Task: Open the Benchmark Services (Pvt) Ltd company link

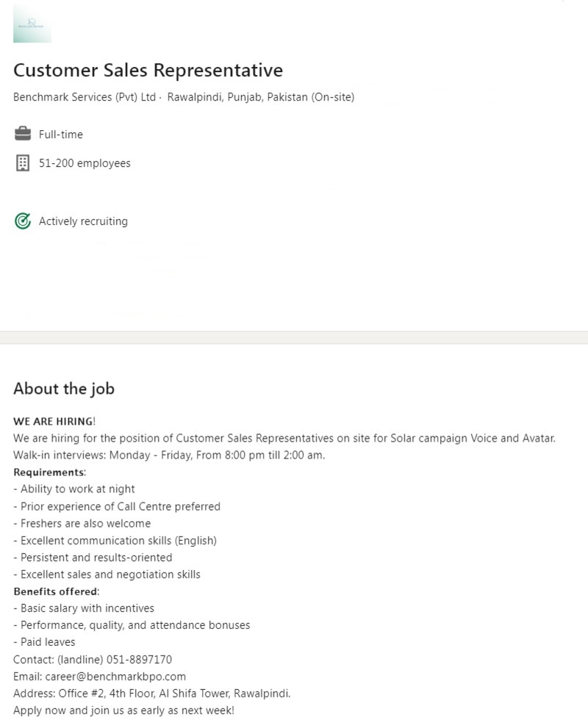Action: 85,97
